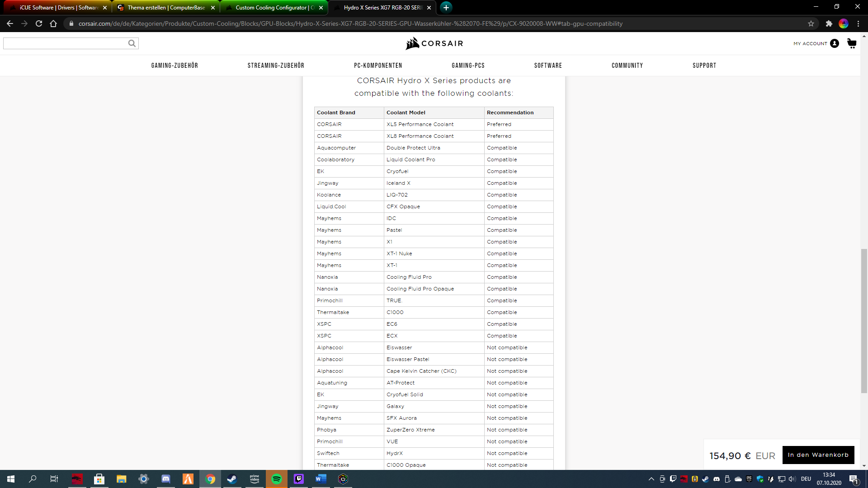Click In den Warenkorb button
The image size is (868, 488).
tap(818, 455)
